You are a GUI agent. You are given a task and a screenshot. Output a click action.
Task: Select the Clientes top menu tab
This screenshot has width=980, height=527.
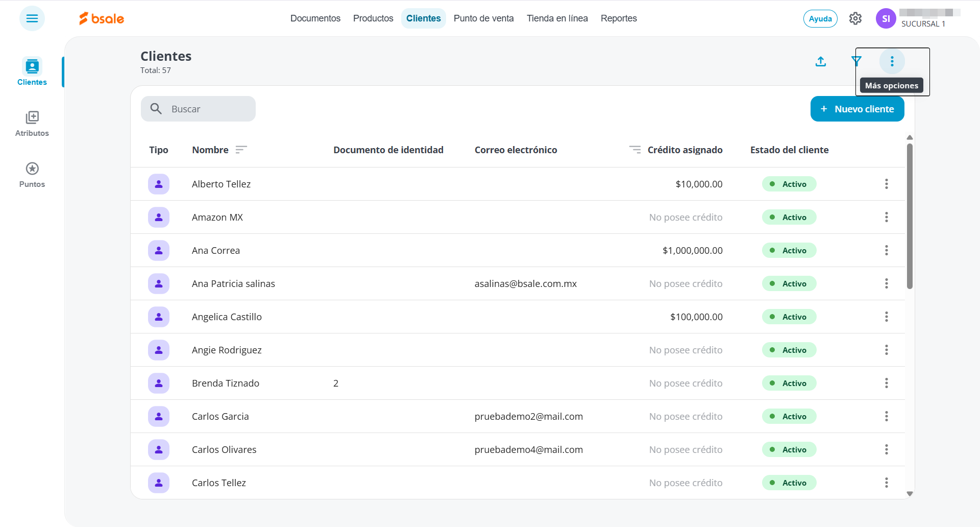[x=424, y=18]
